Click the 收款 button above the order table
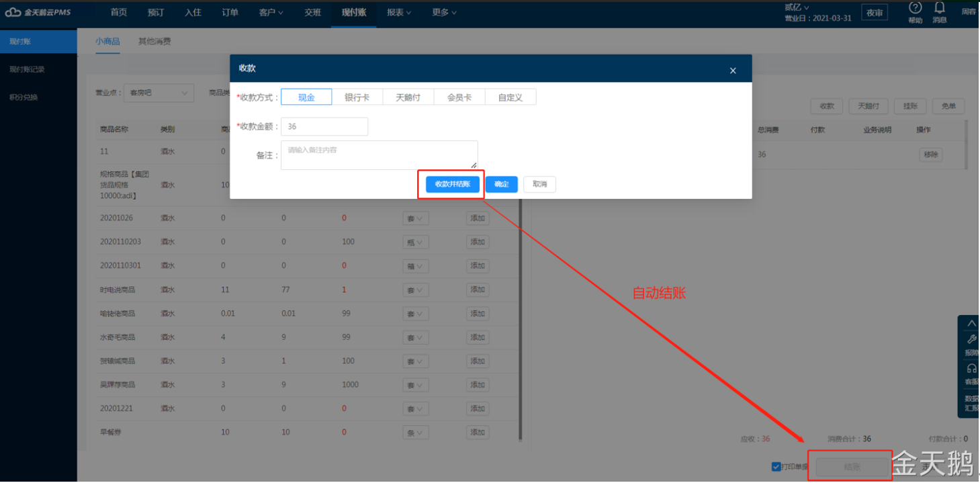This screenshot has height=483, width=980. click(827, 106)
